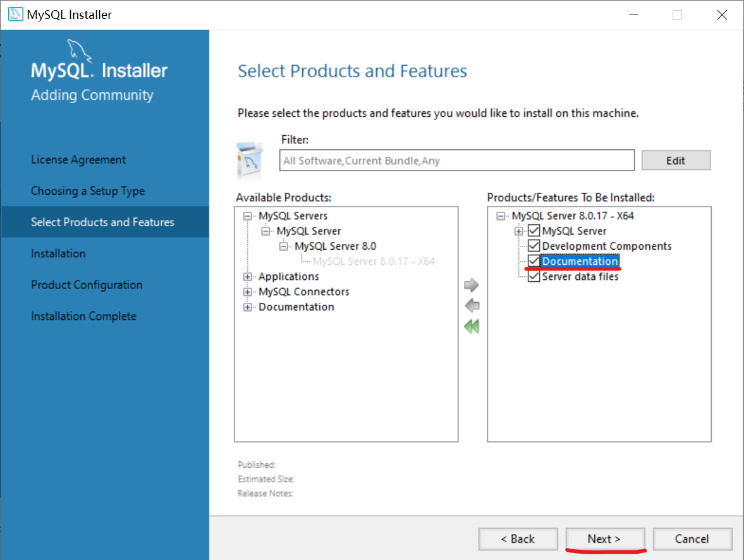This screenshot has width=744, height=560.
Task: Open the Product Configuration step
Action: tap(87, 285)
